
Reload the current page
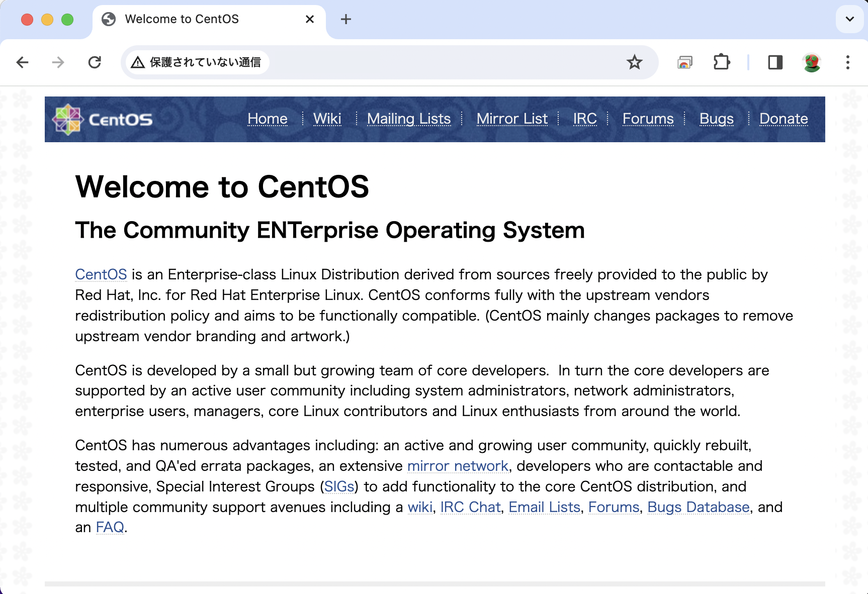click(95, 62)
